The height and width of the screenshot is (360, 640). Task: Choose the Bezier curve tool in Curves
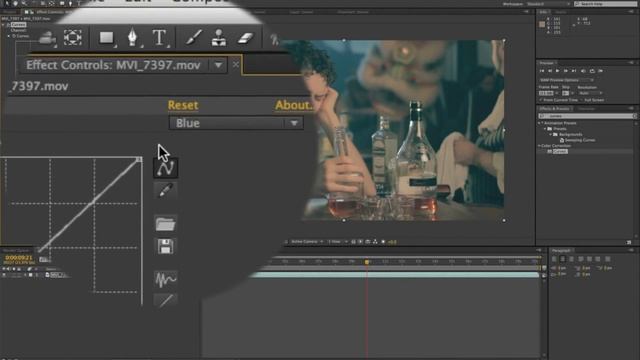(165, 169)
